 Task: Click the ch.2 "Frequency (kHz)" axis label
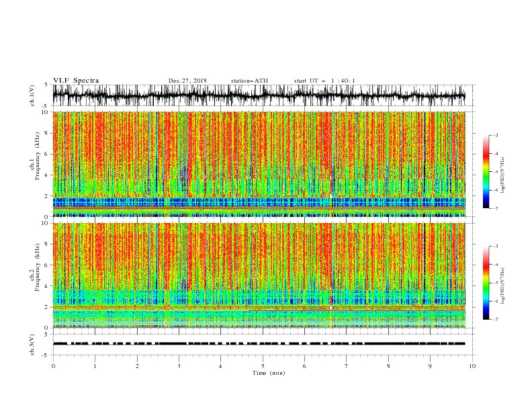[38, 267]
